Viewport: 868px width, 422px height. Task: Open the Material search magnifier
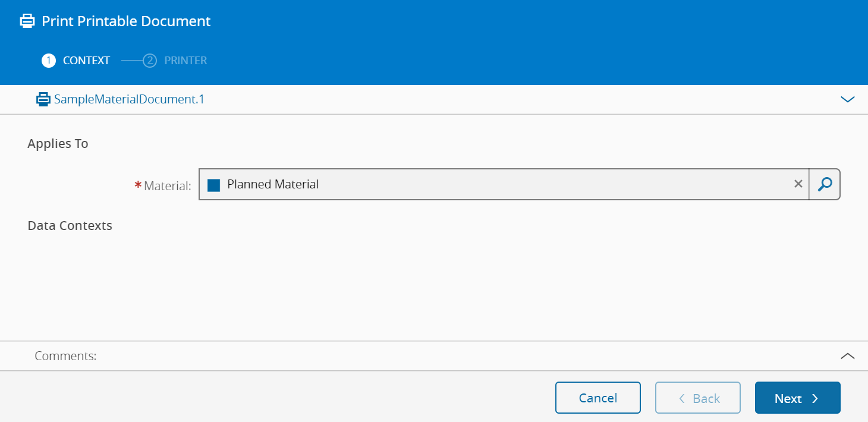tap(825, 184)
